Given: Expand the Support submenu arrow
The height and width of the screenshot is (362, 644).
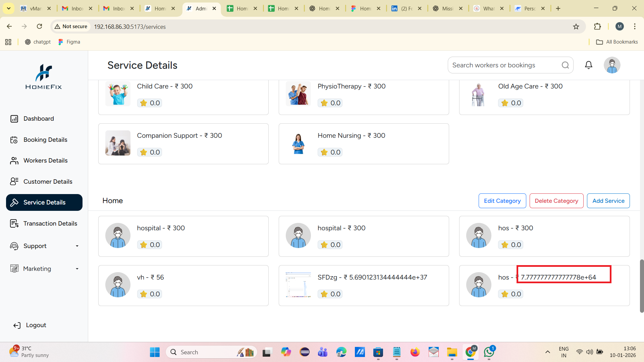Looking at the screenshot, I should click(77, 246).
